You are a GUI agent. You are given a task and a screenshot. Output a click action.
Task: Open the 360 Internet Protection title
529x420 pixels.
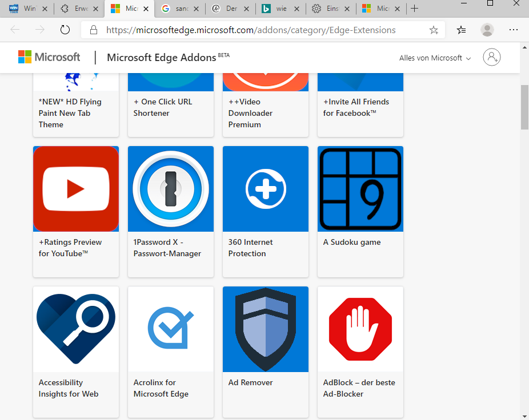point(250,248)
